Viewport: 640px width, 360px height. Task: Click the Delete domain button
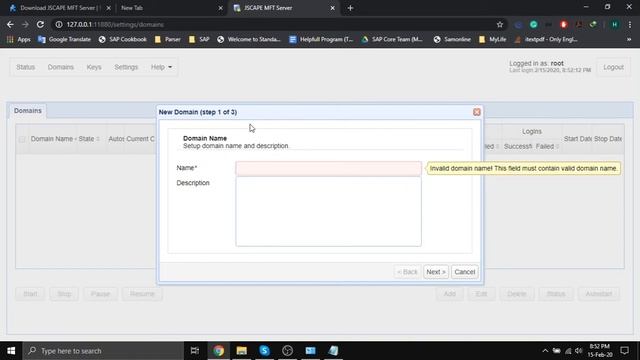517,294
